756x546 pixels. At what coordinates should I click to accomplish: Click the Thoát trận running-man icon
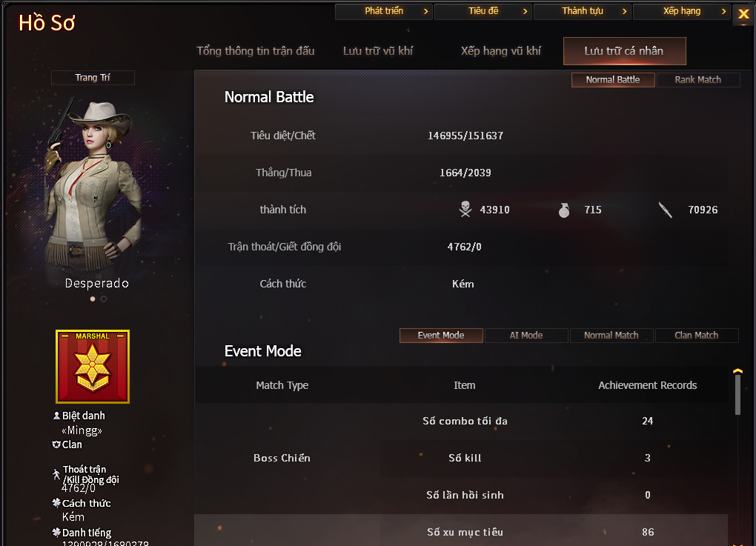pos(56,474)
